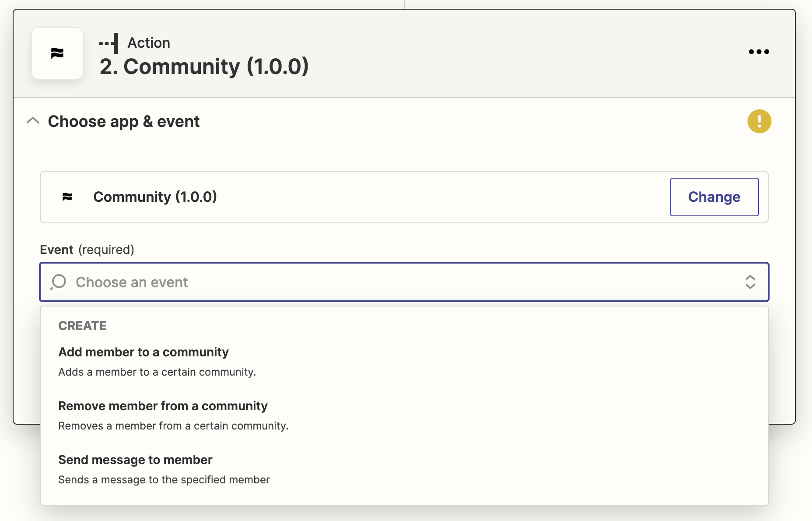The height and width of the screenshot is (521, 812).
Task: Toggle the Event dropdown up-down arrows
Action: pyautogui.click(x=750, y=282)
